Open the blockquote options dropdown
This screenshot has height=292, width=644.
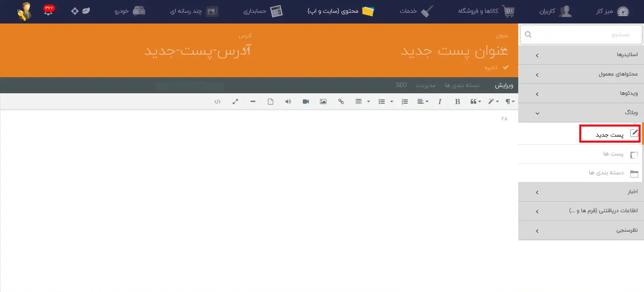coord(476,102)
